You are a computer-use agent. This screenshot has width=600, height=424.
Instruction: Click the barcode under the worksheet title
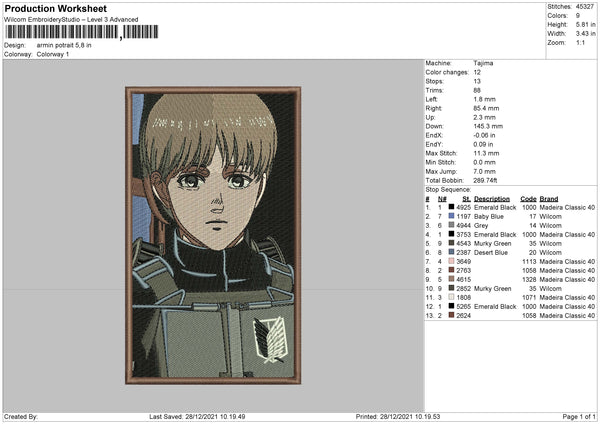[81, 32]
